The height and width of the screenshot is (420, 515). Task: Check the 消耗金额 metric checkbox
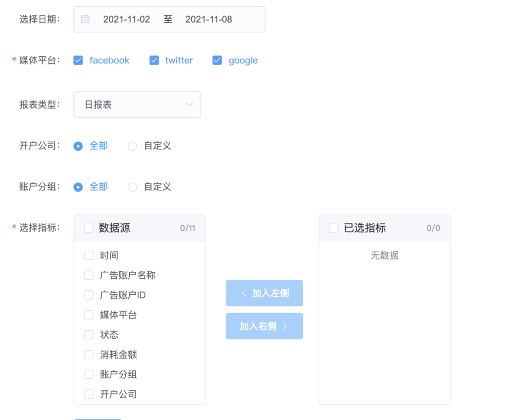coord(89,354)
